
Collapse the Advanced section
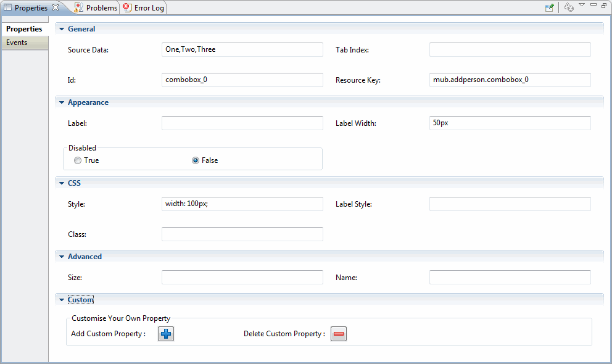coord(62,257)
